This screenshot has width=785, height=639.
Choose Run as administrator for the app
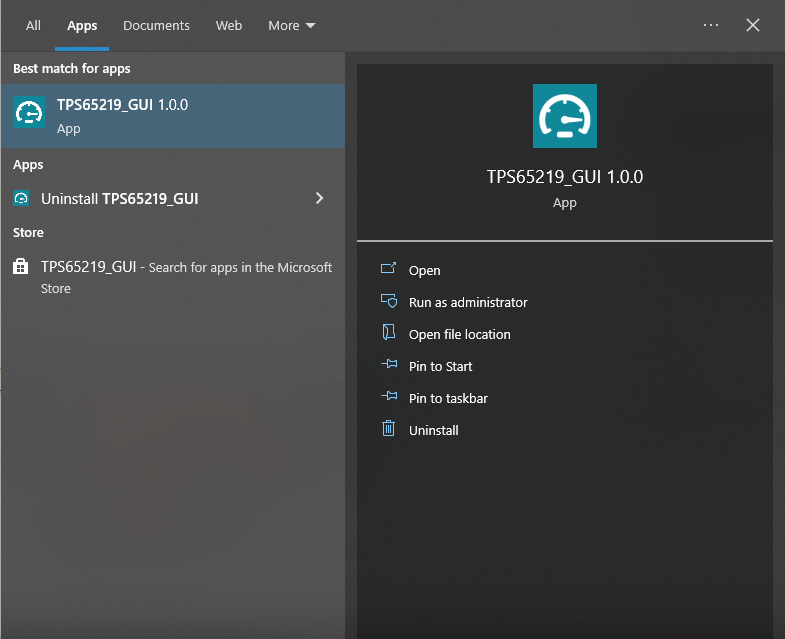pyautogui.click(x=468, y=302)
